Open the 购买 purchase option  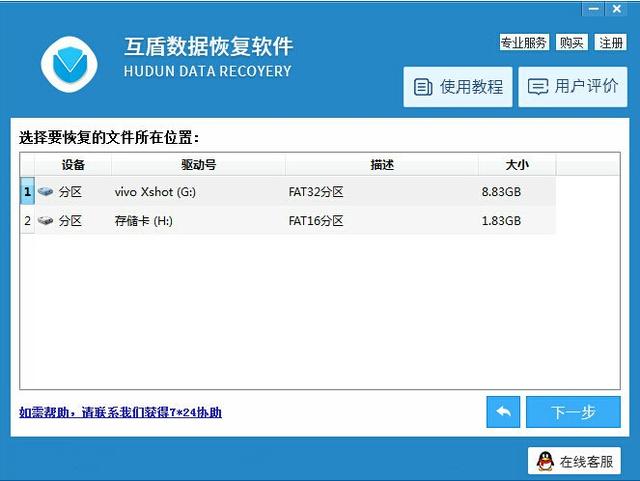(x=572, y=43)
